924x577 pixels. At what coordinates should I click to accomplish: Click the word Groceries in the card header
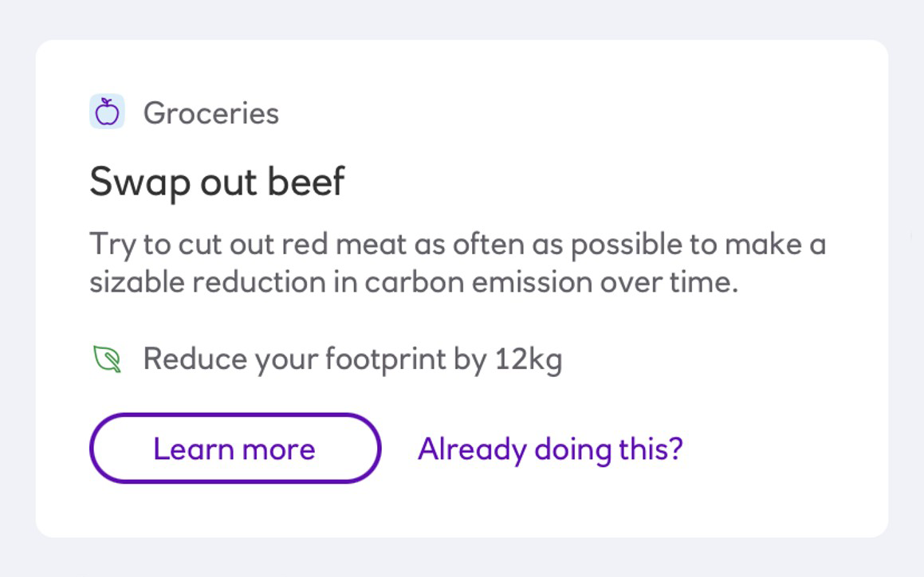211,112
